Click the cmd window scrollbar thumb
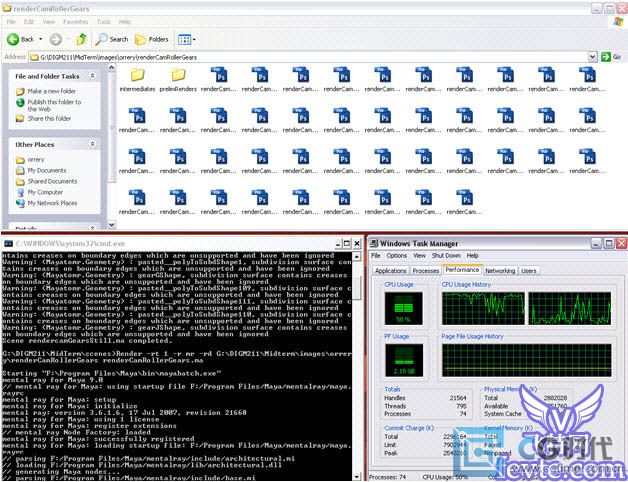Image resolution: width=628 pixels, height=482 pixels. pyautogui.click(x=356, y=288)
